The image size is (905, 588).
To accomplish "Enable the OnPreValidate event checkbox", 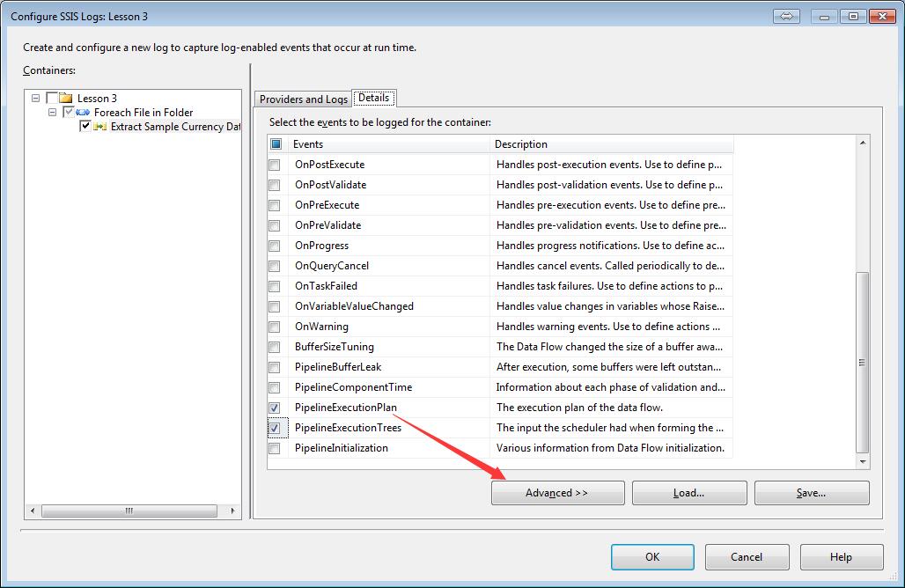I will coord(275,225).
